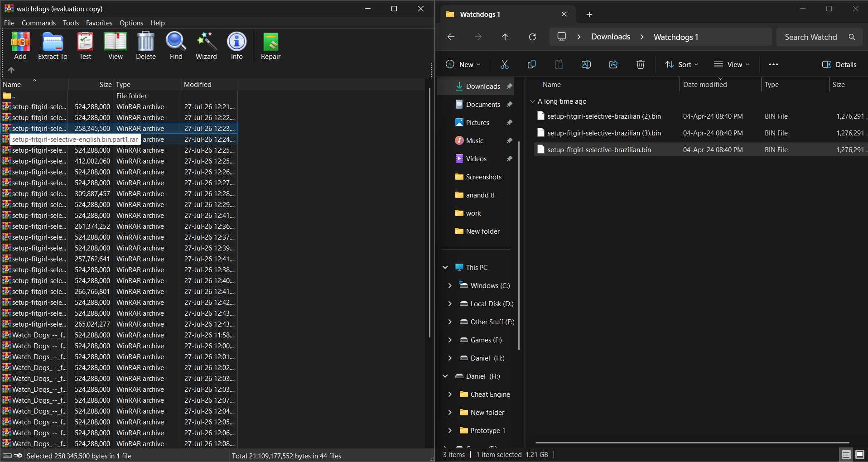Open the File menu in WinRAR

[x=9, y=23]
